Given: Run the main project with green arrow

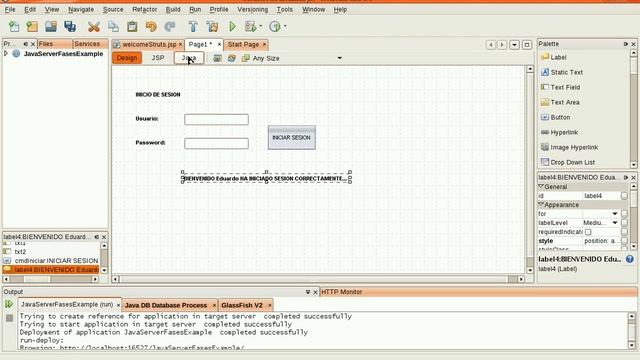Looking at the screenshot, I should coord(232,27).
